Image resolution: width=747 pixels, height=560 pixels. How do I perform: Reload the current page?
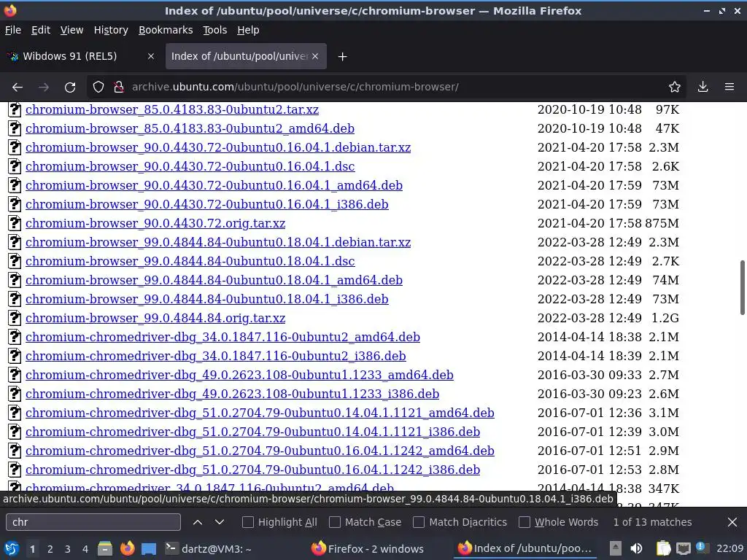pos(70,87)
